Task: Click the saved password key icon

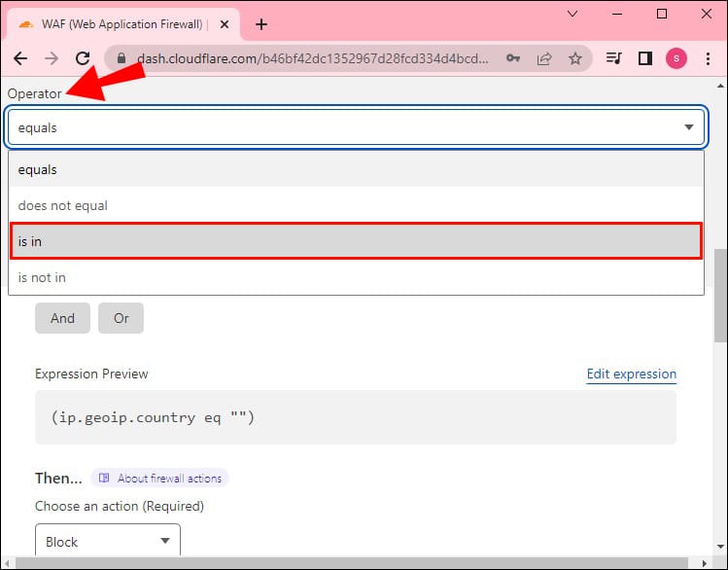Action: (512, 58)
